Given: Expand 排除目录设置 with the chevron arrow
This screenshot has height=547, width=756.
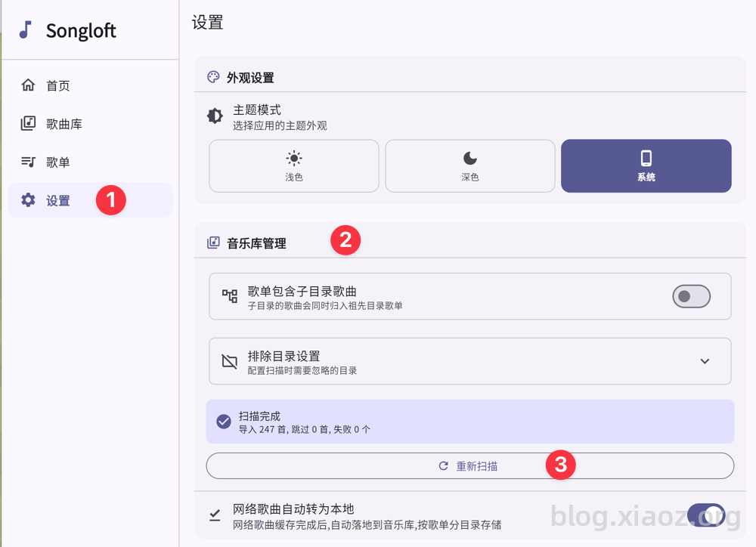Looking at the screenshot, I should click(x=705, y=361).
